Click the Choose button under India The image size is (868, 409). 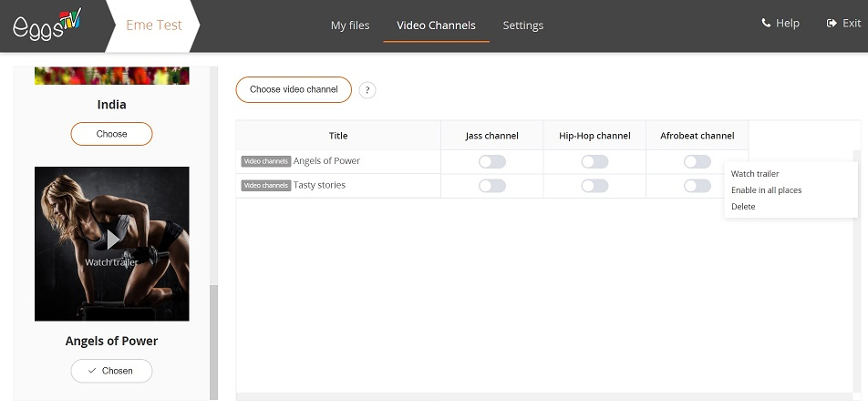111,134
